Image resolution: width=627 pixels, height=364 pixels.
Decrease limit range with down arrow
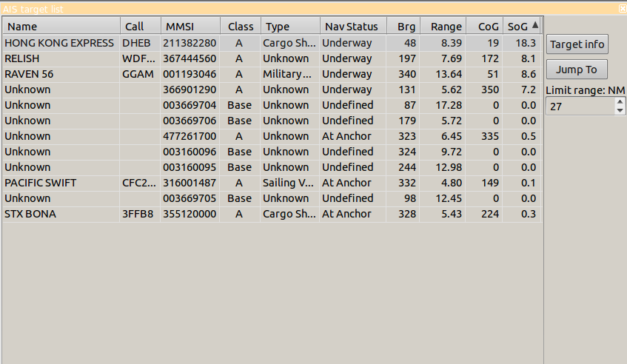coord(620,111)
